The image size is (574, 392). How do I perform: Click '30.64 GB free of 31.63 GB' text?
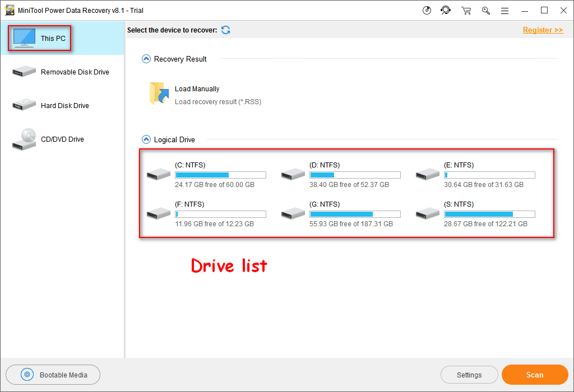click(484, 185)
